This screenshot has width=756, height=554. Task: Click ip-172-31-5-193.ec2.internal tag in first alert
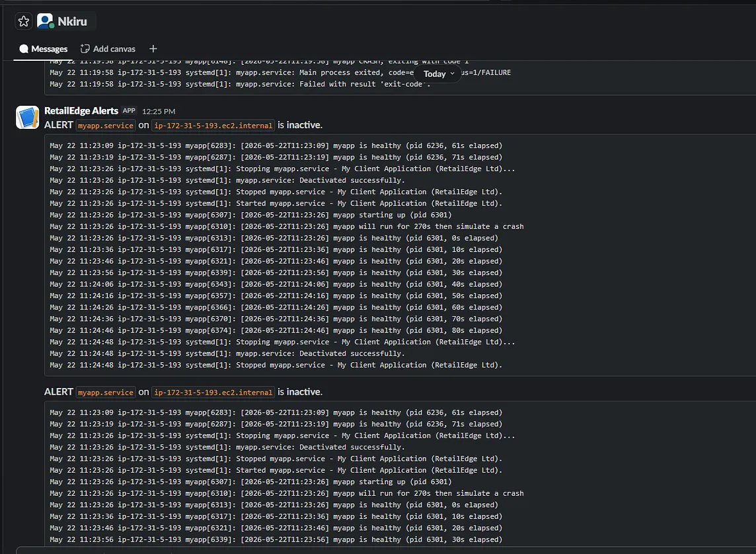[213, 126]
